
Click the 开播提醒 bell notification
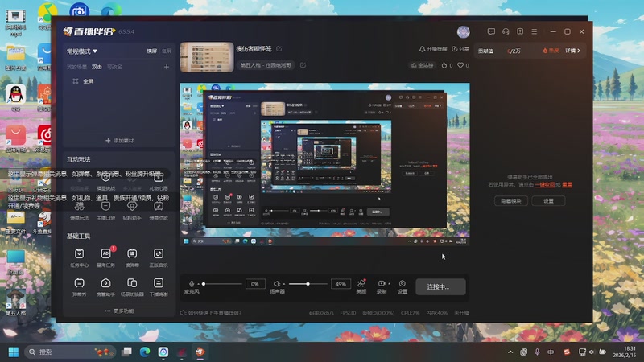(433, 49)
